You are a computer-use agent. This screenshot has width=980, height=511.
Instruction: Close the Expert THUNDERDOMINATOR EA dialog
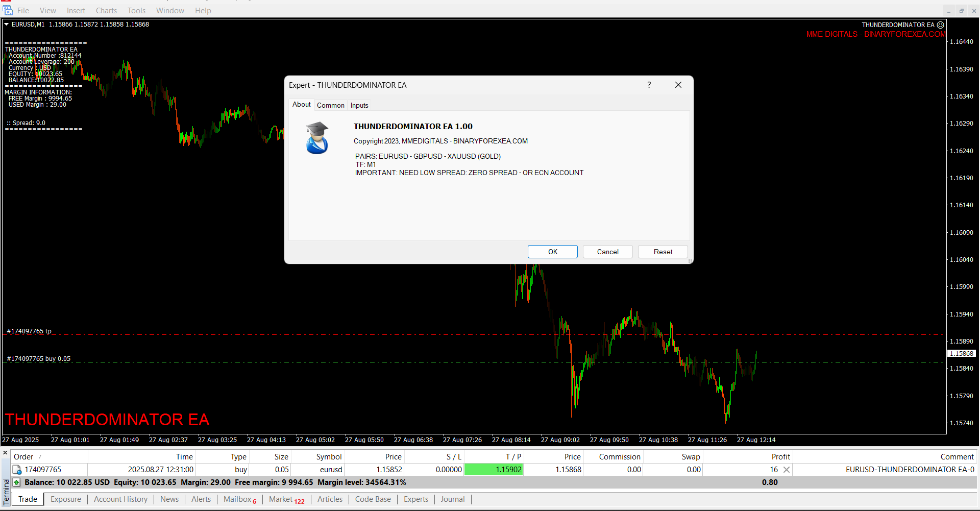click(x=678, y=85)
